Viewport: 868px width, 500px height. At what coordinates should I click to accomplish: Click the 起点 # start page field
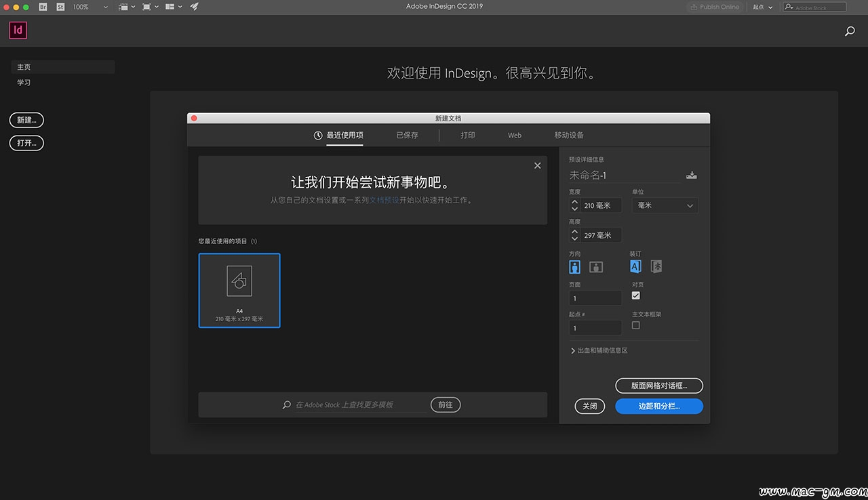click(595, 328)
